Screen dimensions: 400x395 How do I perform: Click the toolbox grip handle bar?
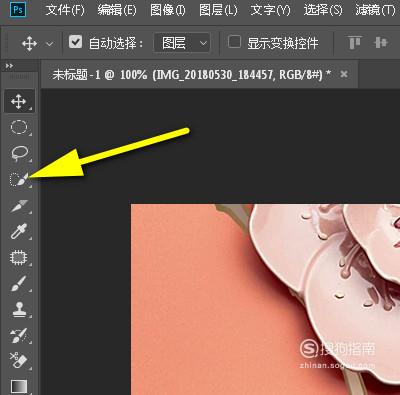(20, 77)
